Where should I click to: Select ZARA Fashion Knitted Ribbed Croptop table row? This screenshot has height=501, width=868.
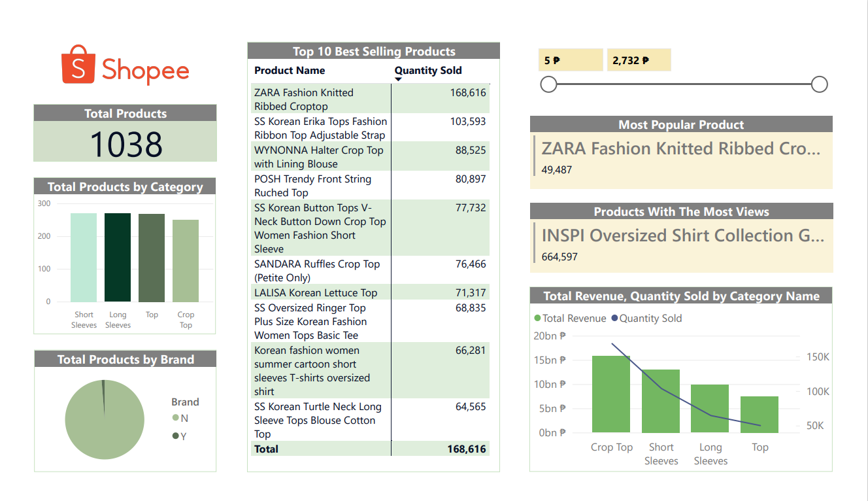(x=370, y=99)
